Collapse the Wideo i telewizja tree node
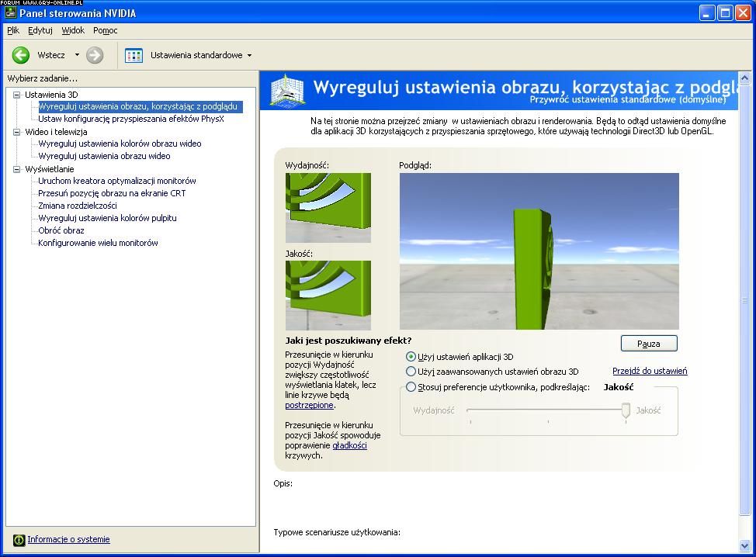 [x=17, y=132]
